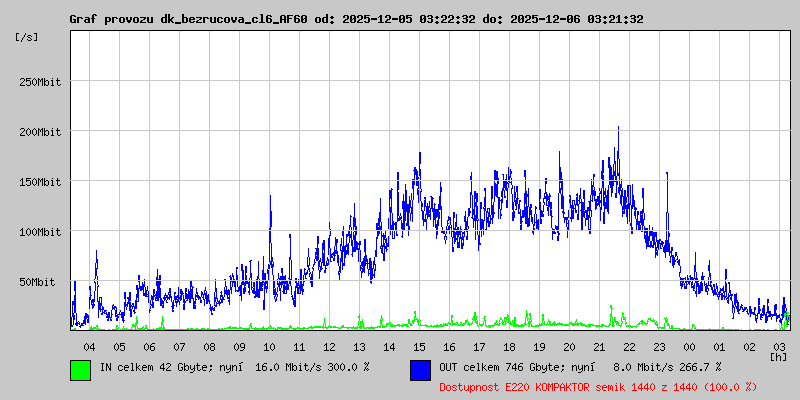Select the graph title text 'Graf provozu dk_bezrucova_cl6_AF60'
The width and height of the screenshot is (800, 400).
pos(188,19)
